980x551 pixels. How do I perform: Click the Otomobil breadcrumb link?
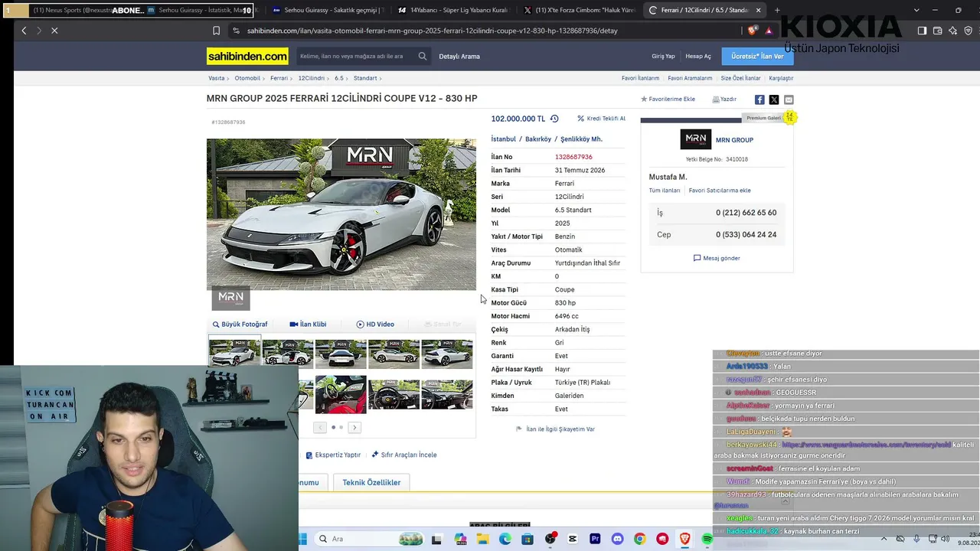tap(247, 78)
